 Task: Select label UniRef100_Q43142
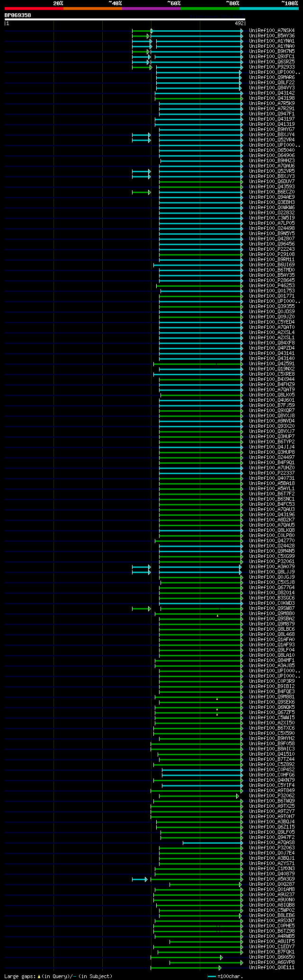272,93
